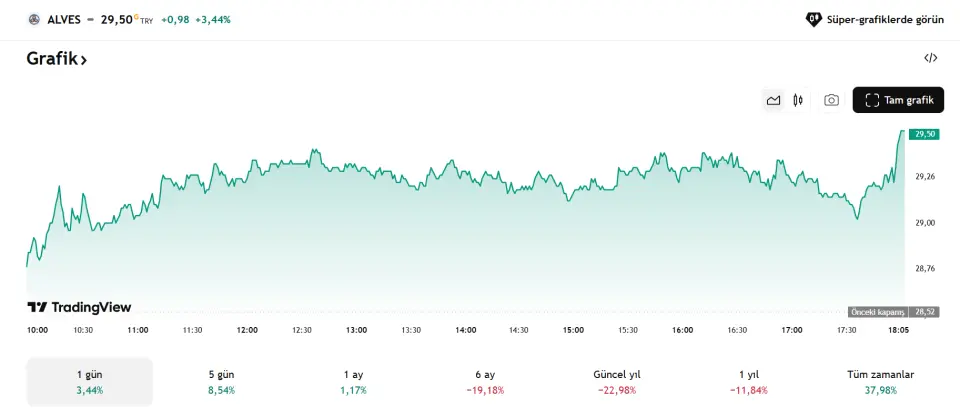The width and height of the screenshot is (960, 419).
Task: Switch to area chart type
Action: pyautogui.click(x=773, y=100)
